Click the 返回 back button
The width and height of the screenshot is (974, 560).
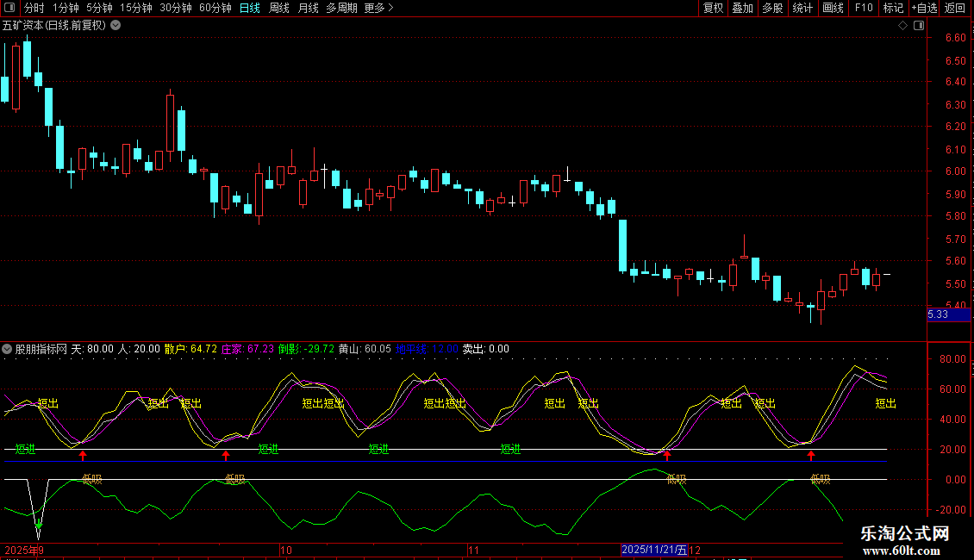click(x=955, y=9)
